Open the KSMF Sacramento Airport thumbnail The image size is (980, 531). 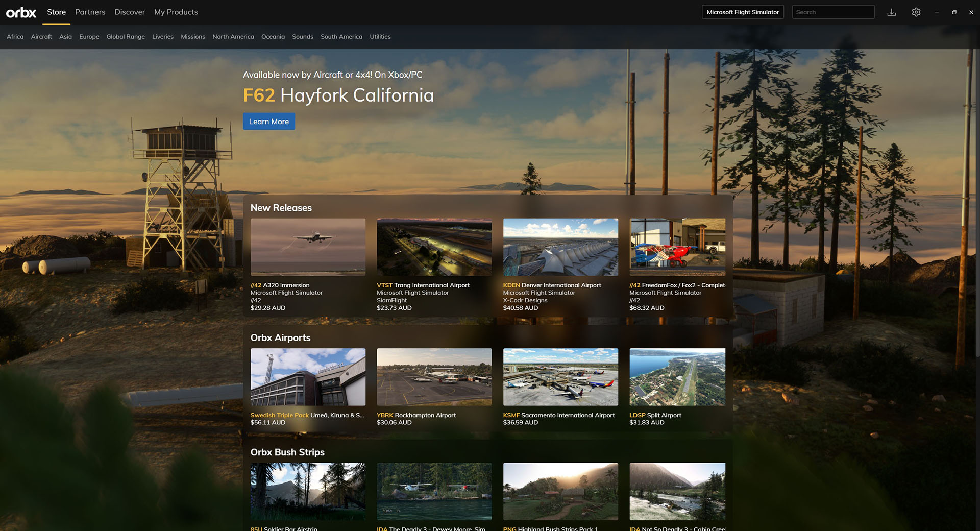pyautogui.click(x=560, y=377)
